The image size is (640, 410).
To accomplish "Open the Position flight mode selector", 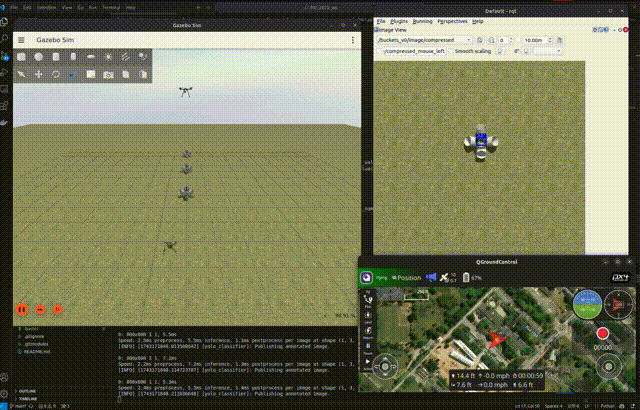I will 406,277.
